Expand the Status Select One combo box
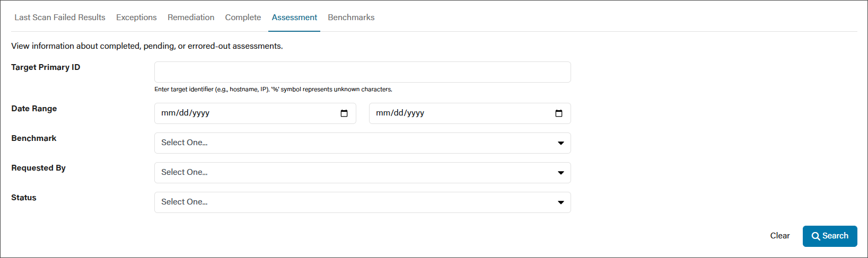Viewport: 868px width, 258px height. pyautogui.click(x=363, y=202)
